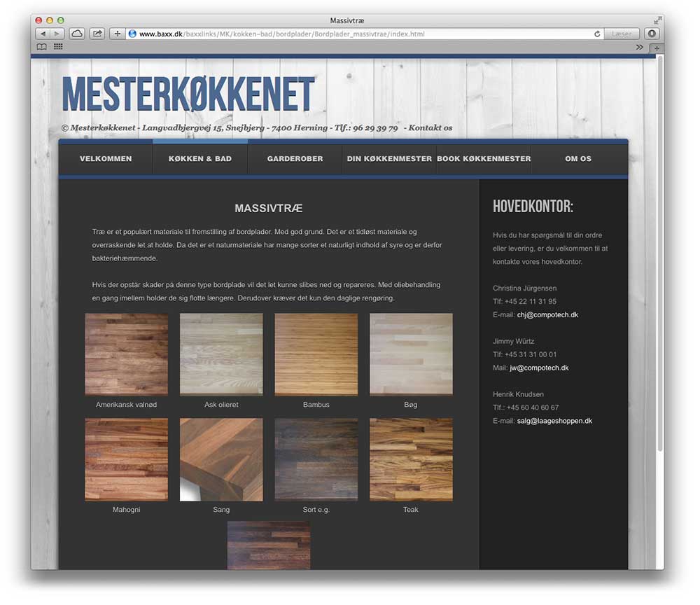700x605 pixels.
Task: Enter full screen via corner arrows icon
Action: point(657,20)
